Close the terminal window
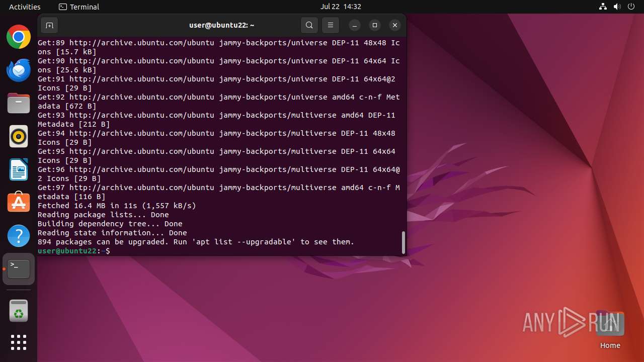The height and width of the screenshot is (362, 644). coord(395,25)
